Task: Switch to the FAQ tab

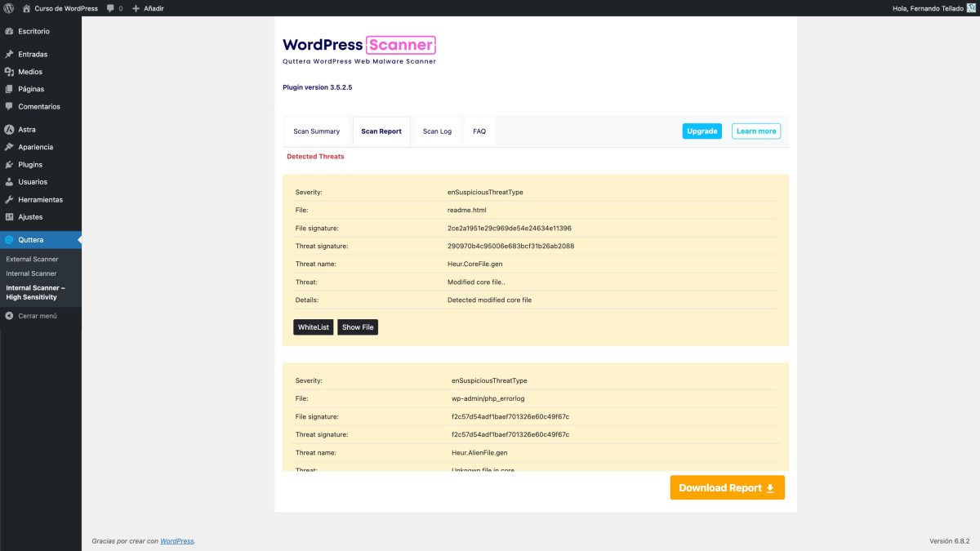Action: pos(479,131)
